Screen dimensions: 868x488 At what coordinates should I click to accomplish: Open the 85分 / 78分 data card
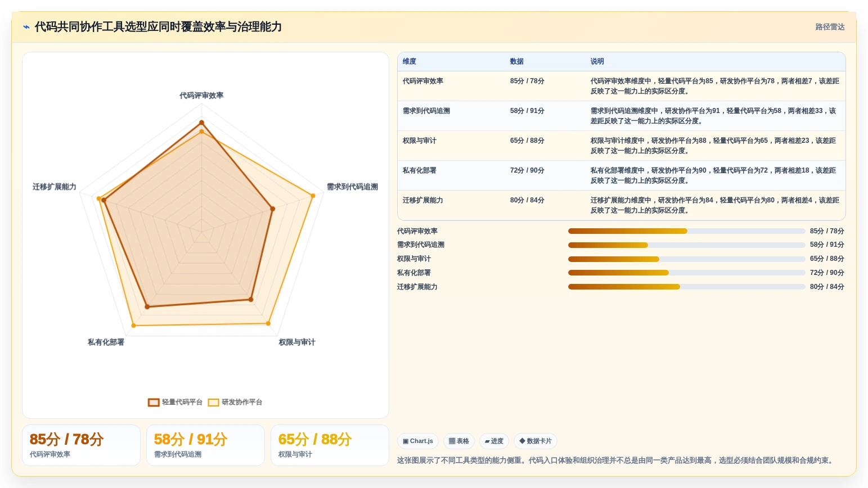pyautogui.click(x=81, y=445)
